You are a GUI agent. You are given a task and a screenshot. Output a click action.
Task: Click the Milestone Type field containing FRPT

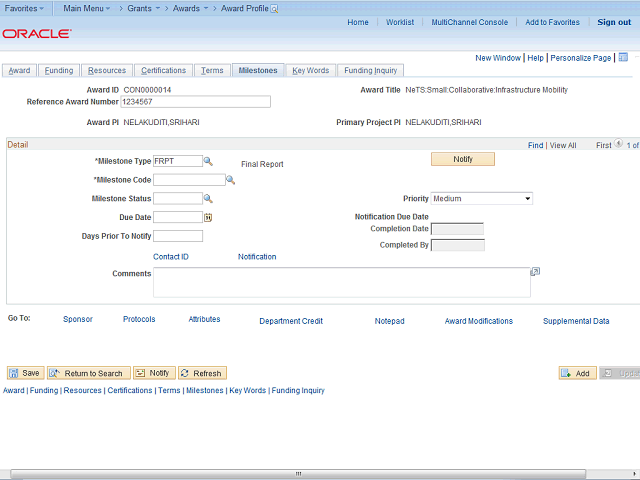click(178, 161)
